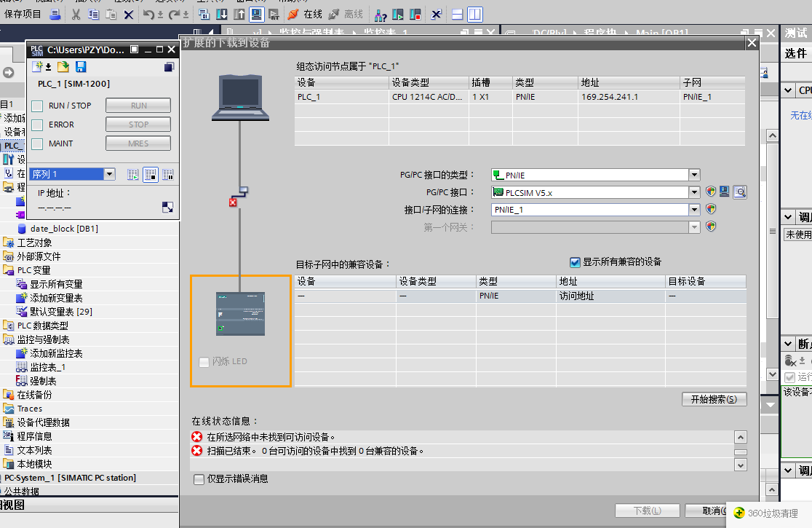
Task: Click down arrow of online status scrollbar
Action: coord(741,465)
